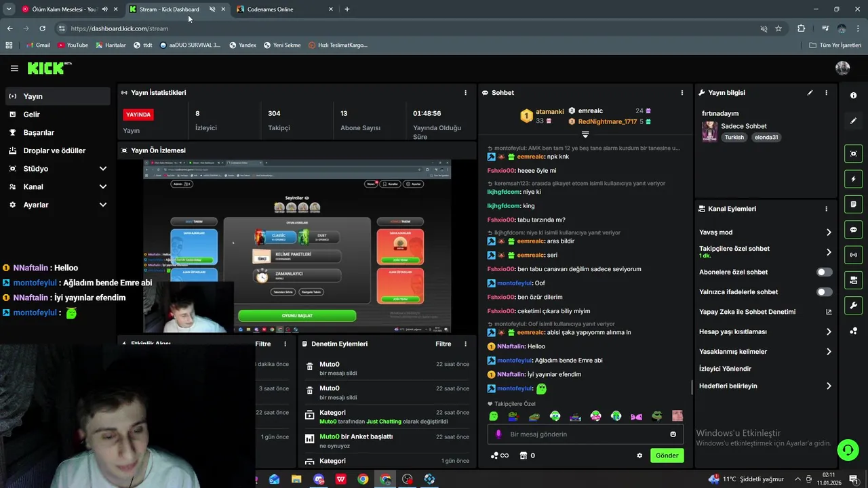Click the pencil icon in right sidebar
Image resolution: width=868 pixels, height=488 pixels.
pyautogui.click(x=853, y=121)
